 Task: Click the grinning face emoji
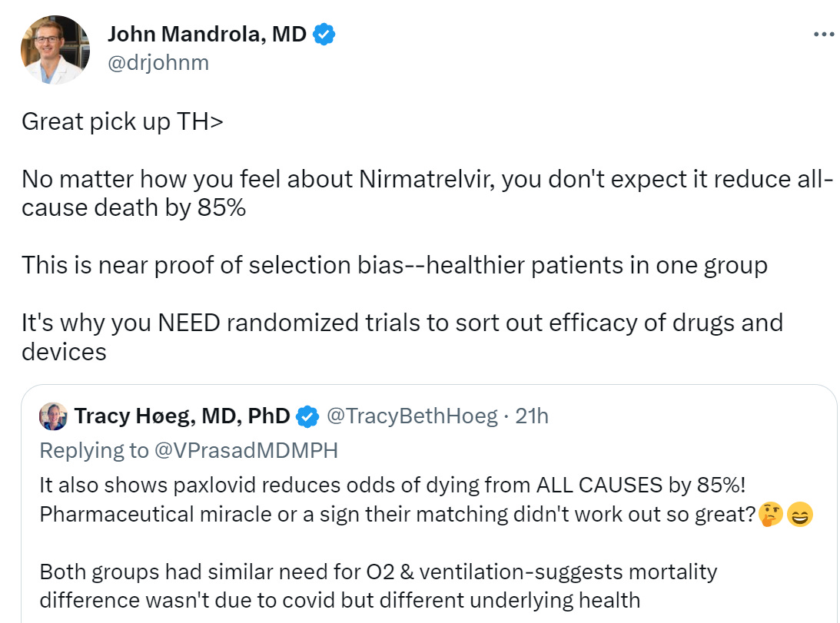pos(800,515)
